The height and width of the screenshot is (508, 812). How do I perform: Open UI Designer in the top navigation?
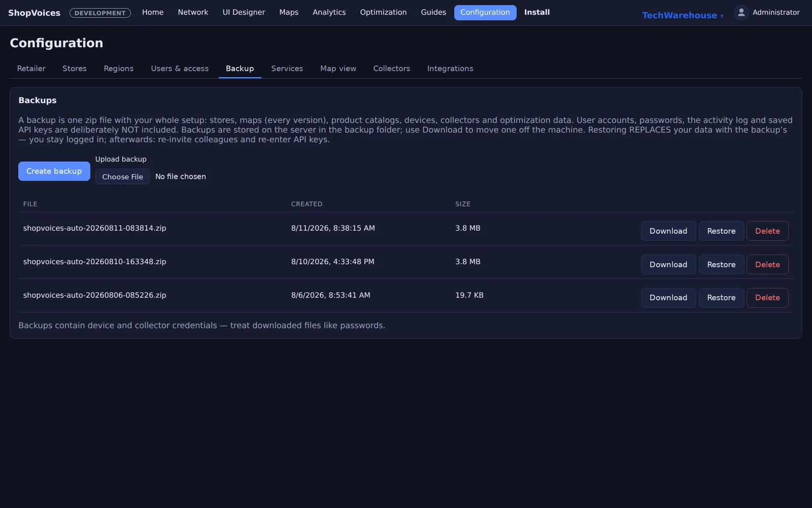click(244, 12)
